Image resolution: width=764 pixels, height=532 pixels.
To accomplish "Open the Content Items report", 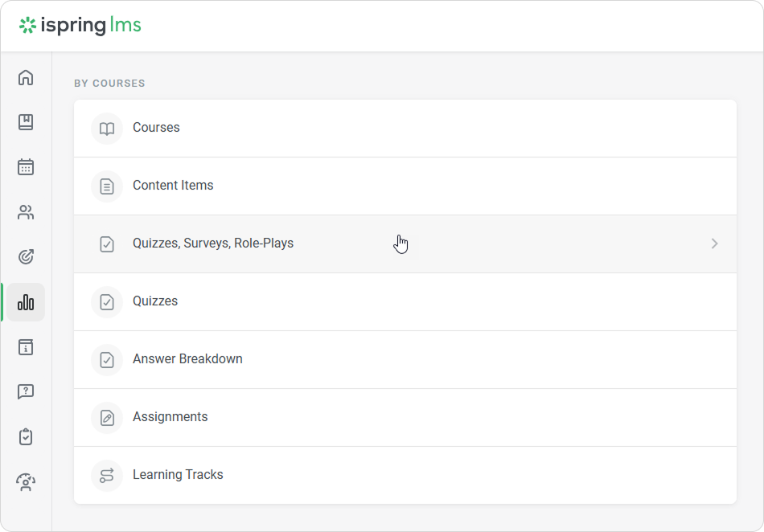I will coord(173,186).
